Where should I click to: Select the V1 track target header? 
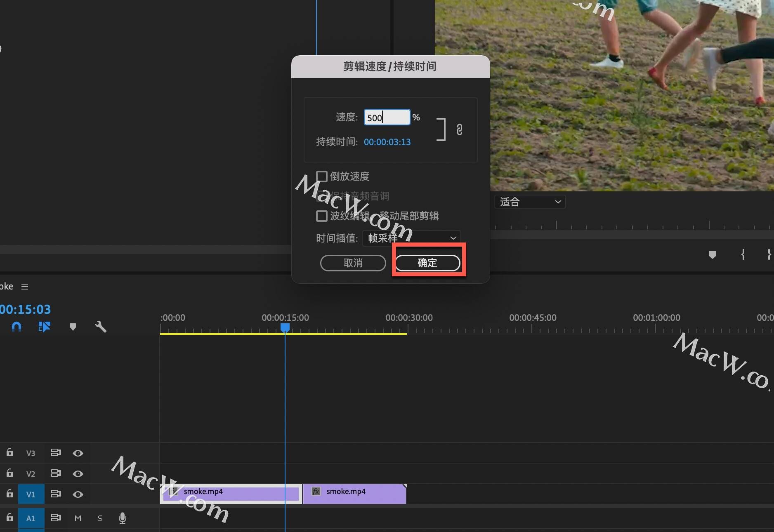(x=31, y=494)
